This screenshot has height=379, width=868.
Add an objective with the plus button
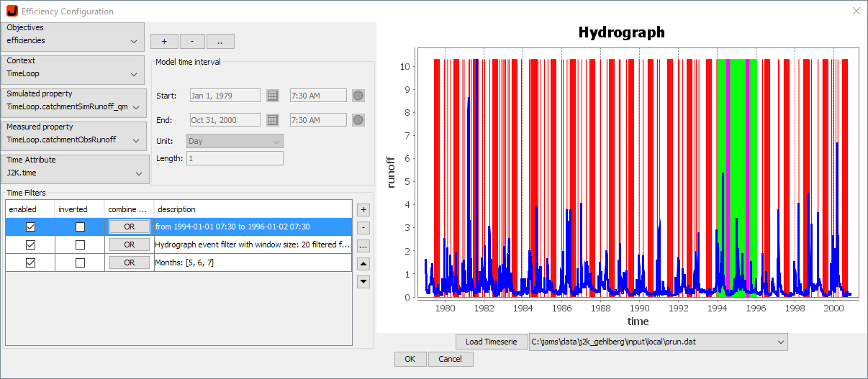tap(164, 42)
